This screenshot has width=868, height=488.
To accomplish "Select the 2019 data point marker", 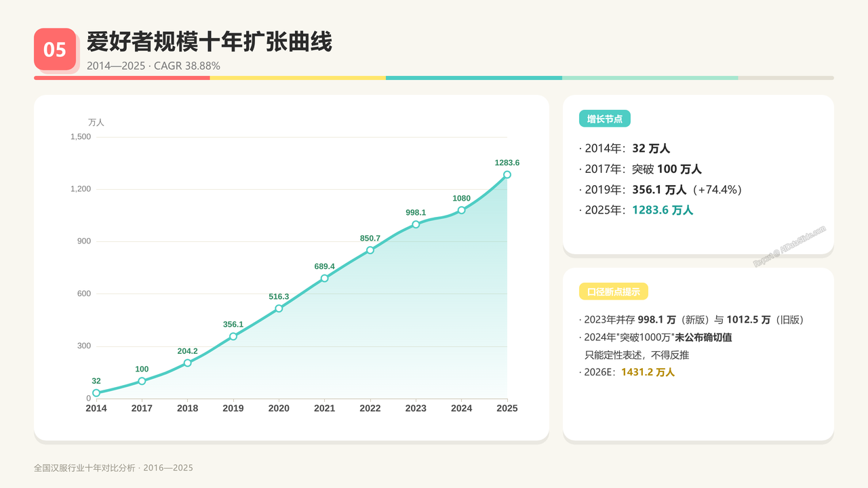I will pos(233,336).
